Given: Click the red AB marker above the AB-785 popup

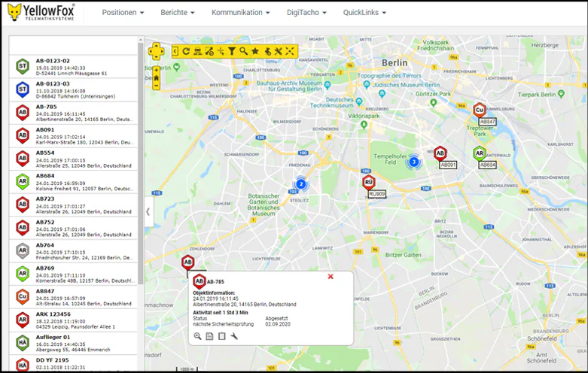Looking at the screenshot, I should [x=188, y=262].
